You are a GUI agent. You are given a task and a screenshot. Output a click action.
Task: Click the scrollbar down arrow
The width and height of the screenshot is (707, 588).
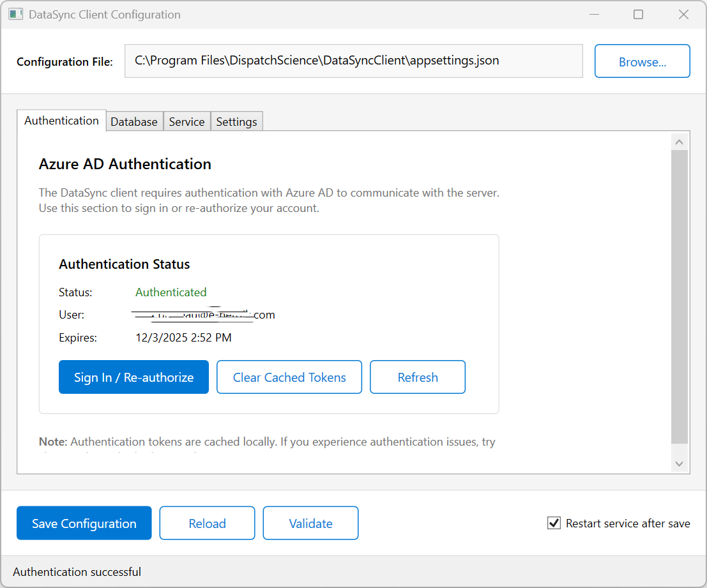tap(680, 463)
